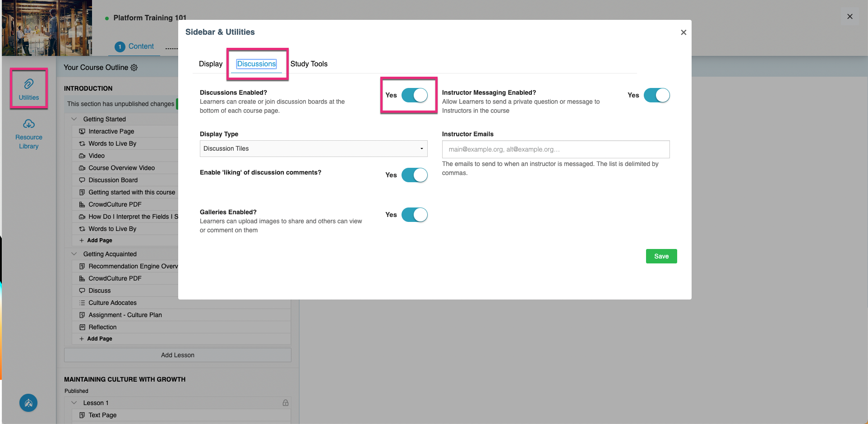Screen dimensions: 868x424
Task: Click the help beacon in bottom-left corner
Action: pyautogui.click(x=28, y=403)
